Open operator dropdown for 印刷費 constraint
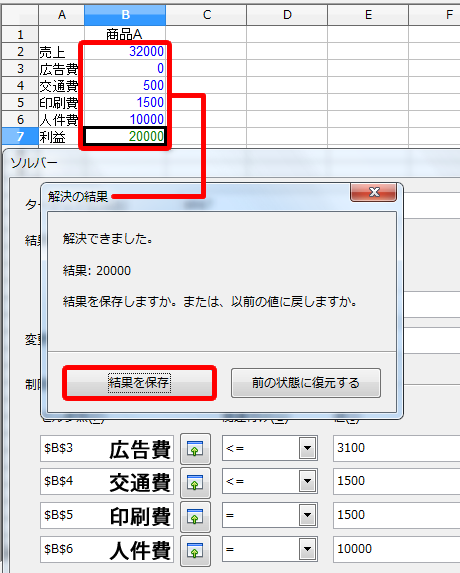This screenshot has width=460, height=573. tap(307, 515)
